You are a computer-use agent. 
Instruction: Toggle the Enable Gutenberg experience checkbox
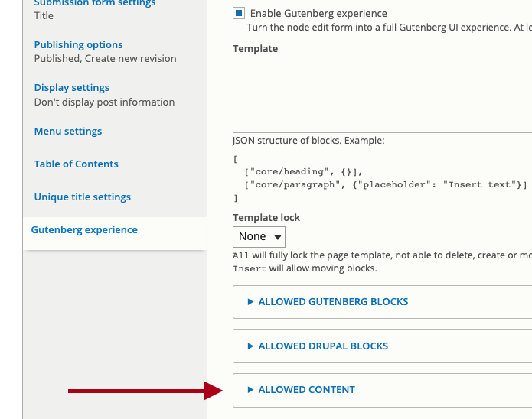(239, 13)
